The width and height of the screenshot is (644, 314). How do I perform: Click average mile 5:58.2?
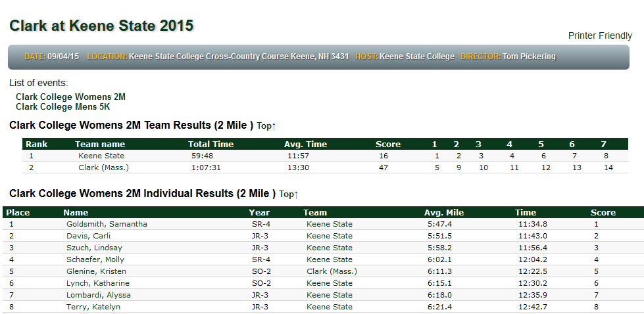pos(439,248)
